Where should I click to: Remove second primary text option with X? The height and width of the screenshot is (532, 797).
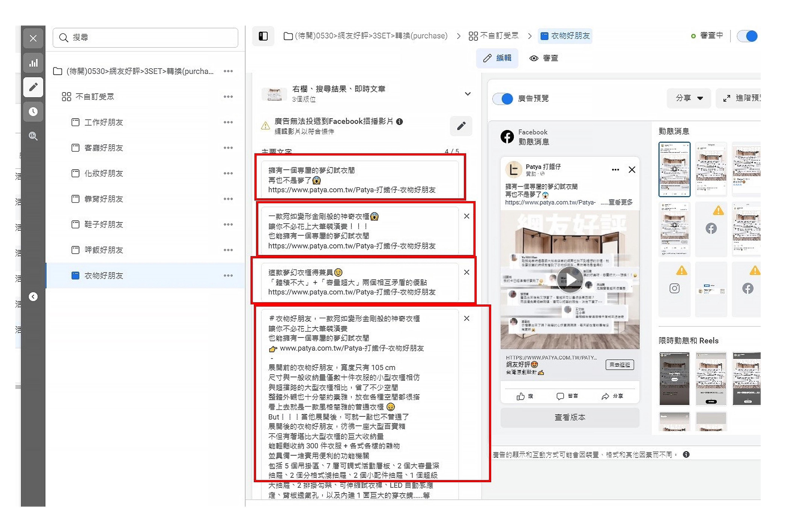467,216
